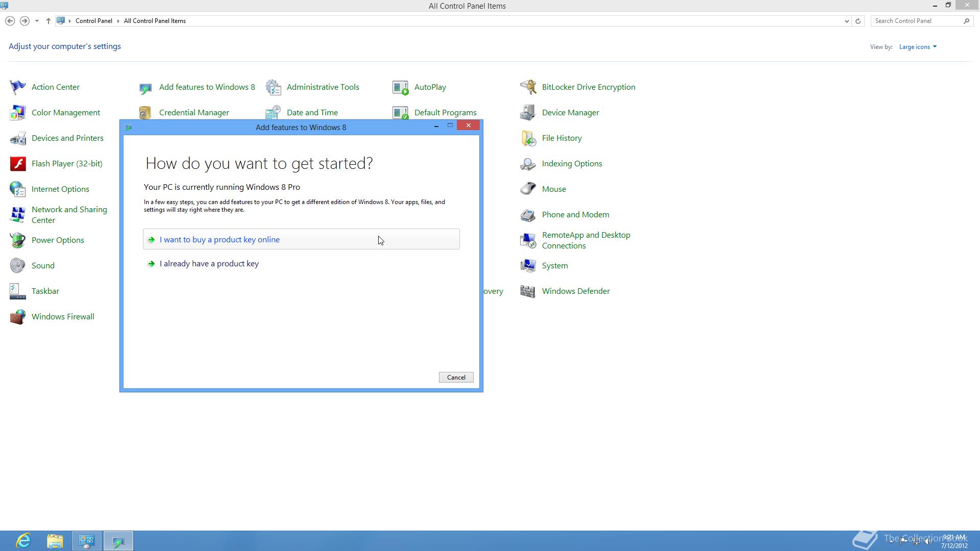Click the forward navigation arrow
980x551 pixels.
[24, 21]
